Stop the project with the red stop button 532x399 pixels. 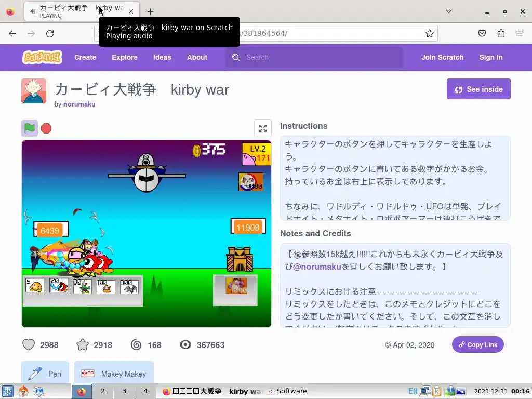(x=46, y=128)
